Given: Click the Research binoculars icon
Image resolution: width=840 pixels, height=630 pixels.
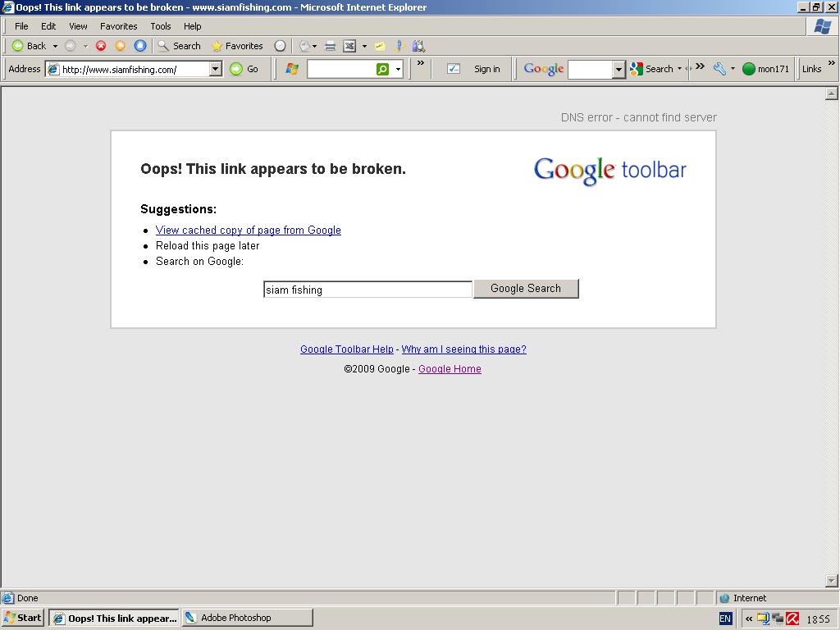Looking at the screenshot, I should (x=418, y=46).
